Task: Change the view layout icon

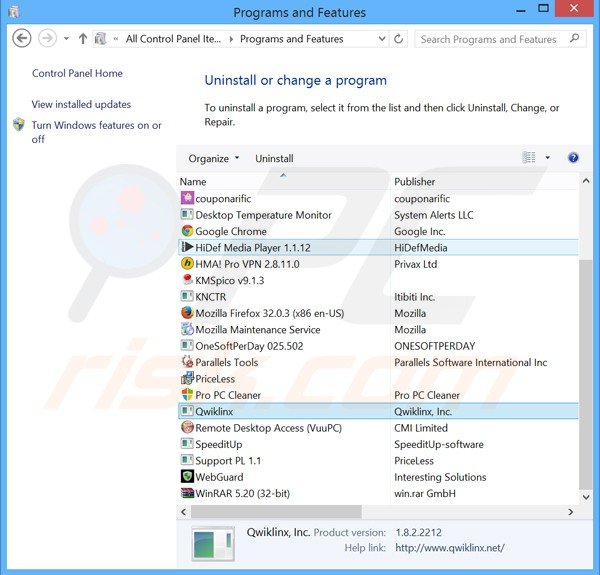Action: point(529,158)
